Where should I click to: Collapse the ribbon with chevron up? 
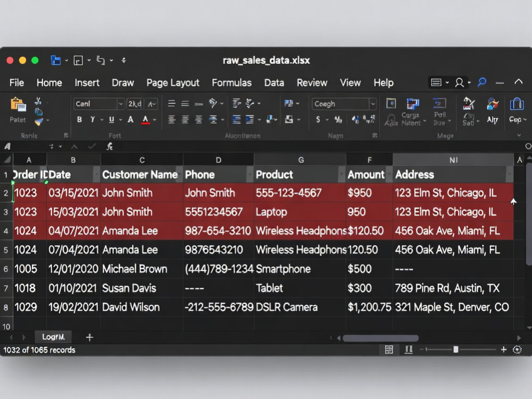point(518,82)
